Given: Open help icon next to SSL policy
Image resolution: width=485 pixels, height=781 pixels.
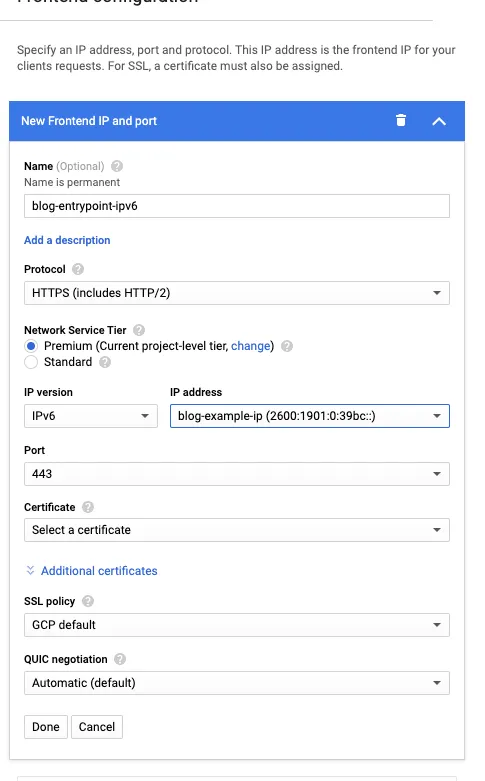Looking at the screenshot, I should pyautogui.click(x=88, y=601).
